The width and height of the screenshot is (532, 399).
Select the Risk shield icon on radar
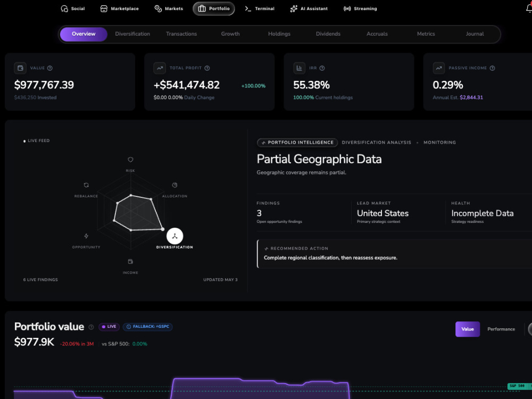click(130, 160)
